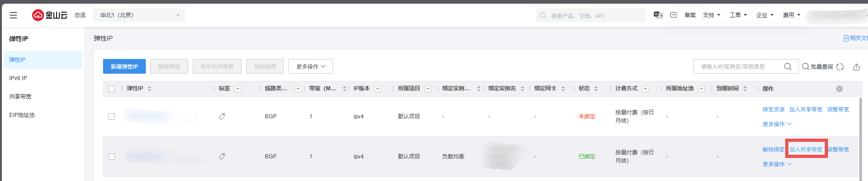Open the message inbox icon

coord(673,15)
